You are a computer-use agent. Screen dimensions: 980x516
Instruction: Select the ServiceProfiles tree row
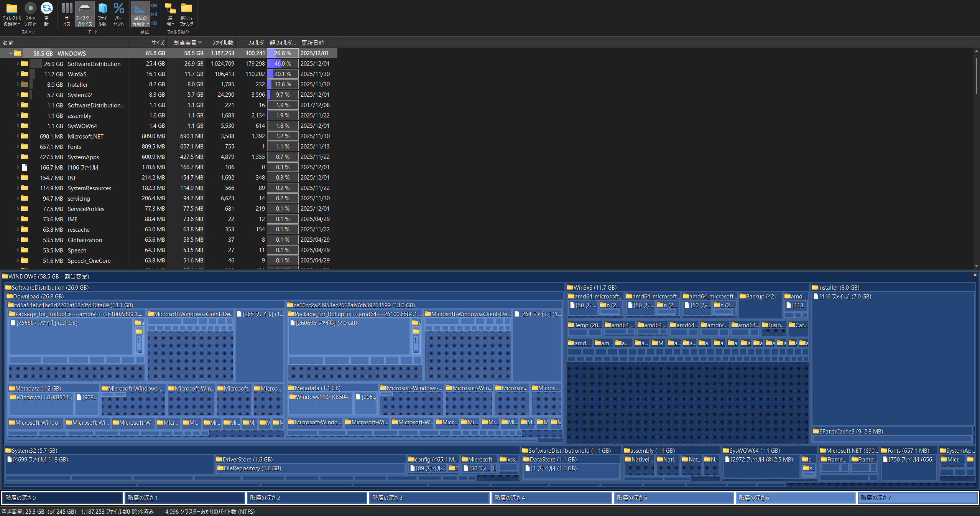pos(169,209)
